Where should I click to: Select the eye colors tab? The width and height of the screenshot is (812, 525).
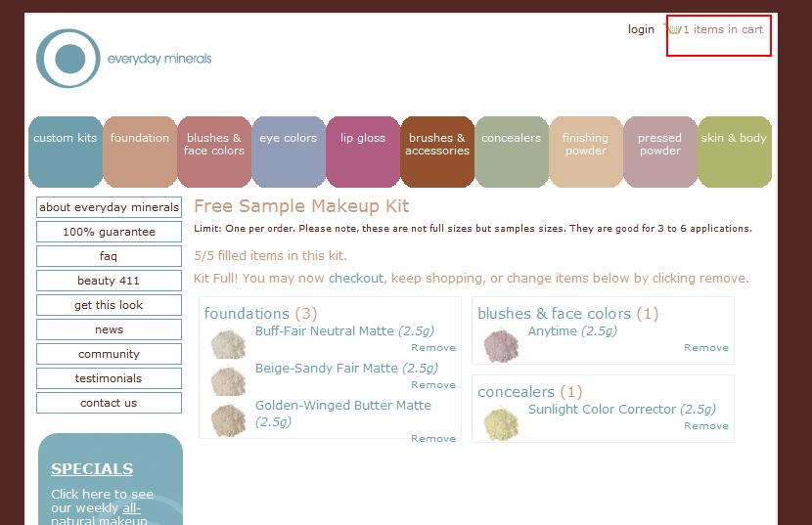(289, 152)
